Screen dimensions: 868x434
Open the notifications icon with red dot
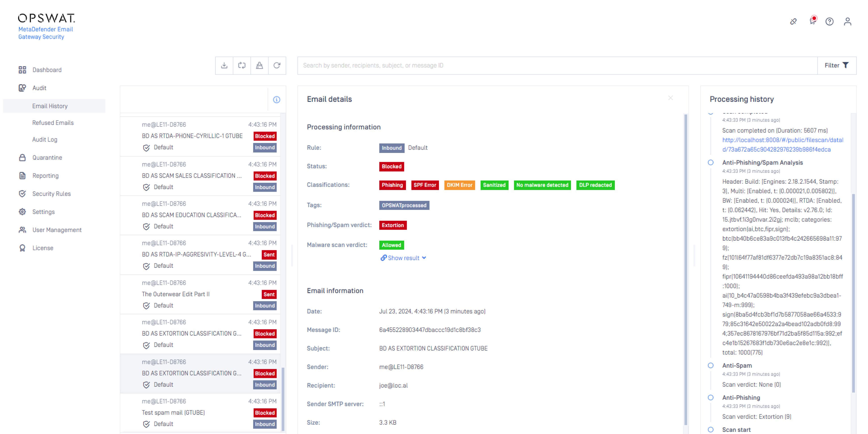812,21
